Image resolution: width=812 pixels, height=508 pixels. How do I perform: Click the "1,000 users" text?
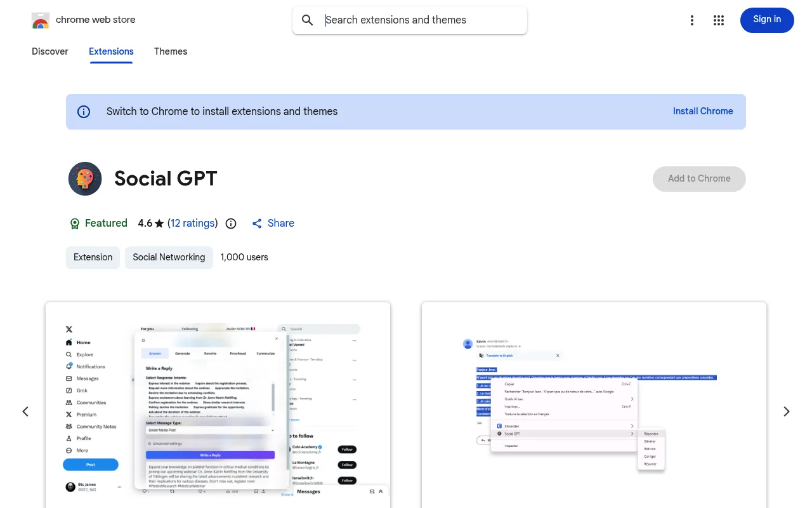244,257
